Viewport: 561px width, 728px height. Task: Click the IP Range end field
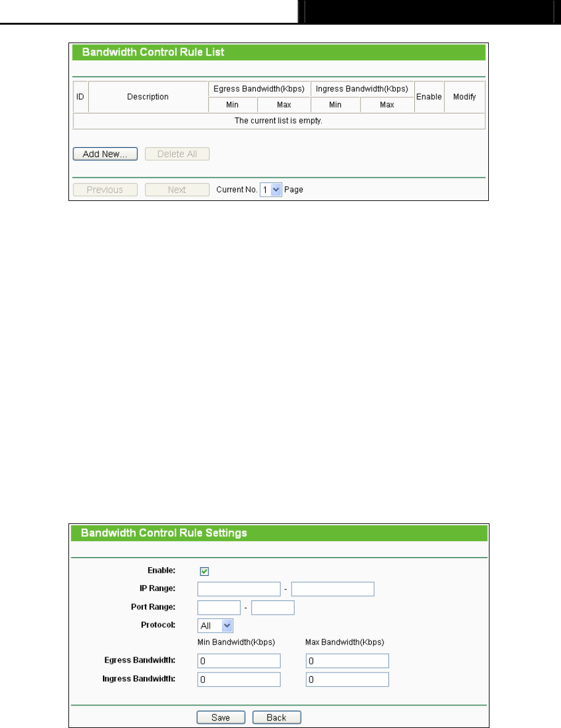pyautogui.click(x=332, y=589)
